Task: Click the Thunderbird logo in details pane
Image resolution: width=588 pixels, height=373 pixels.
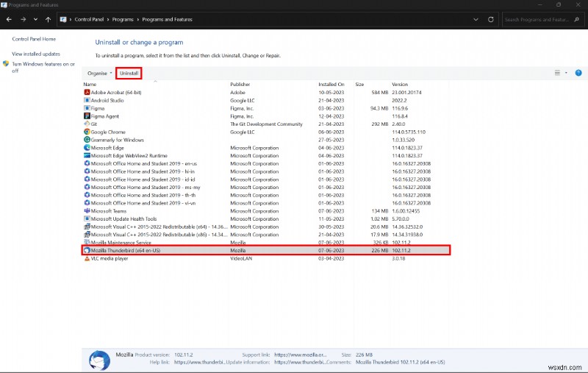Action: pyautogui.click(x=99, y=360)
